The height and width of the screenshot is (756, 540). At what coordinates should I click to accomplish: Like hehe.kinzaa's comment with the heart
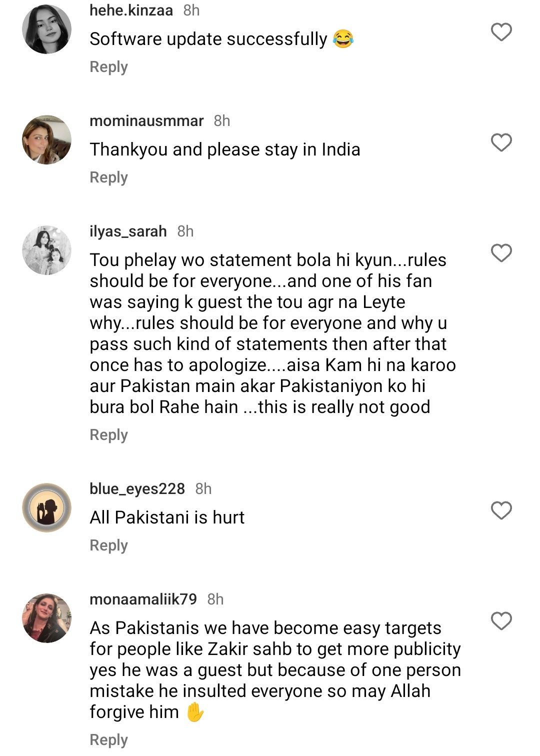pyautogui.click(x=501, y=32)
